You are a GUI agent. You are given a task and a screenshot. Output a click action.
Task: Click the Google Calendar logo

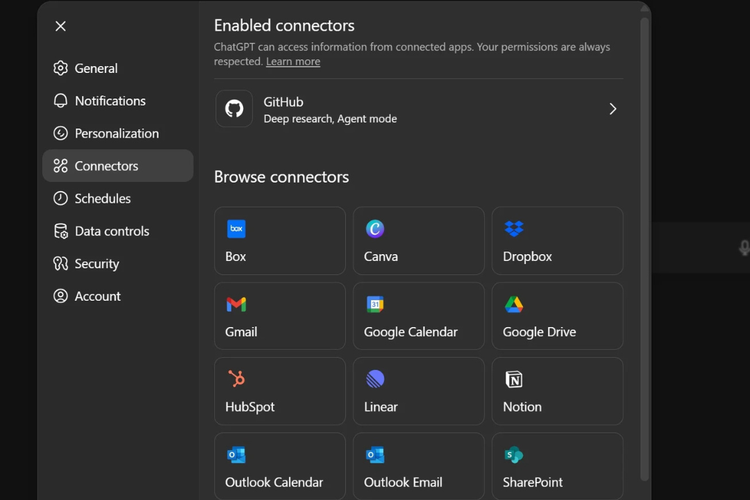(x=375, y=304)
